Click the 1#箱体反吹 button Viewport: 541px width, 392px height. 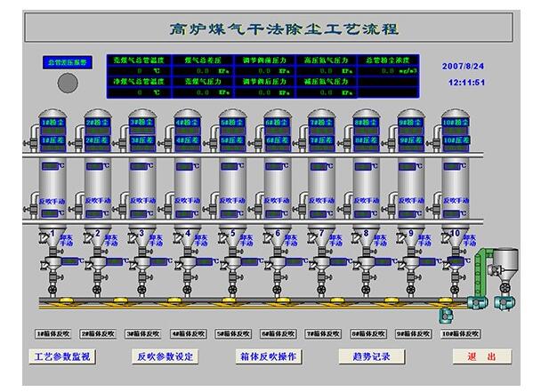tap(53, 333)
